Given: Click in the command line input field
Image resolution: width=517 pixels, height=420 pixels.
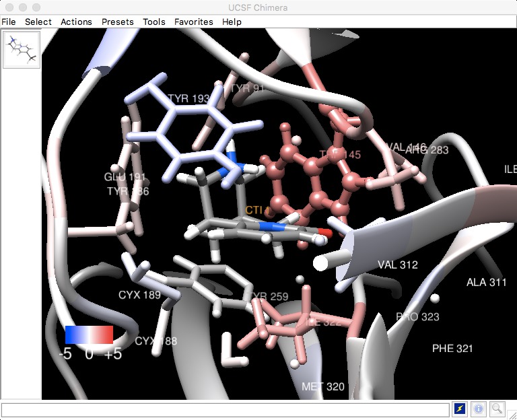Looking at the screenshot, I should (x=226, y=410).
